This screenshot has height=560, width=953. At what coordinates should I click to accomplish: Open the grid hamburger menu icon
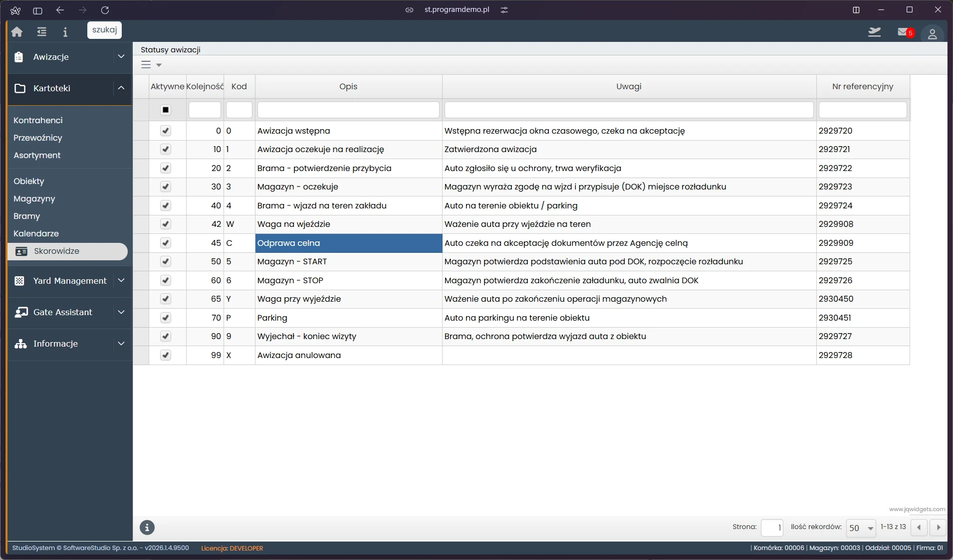146,65
